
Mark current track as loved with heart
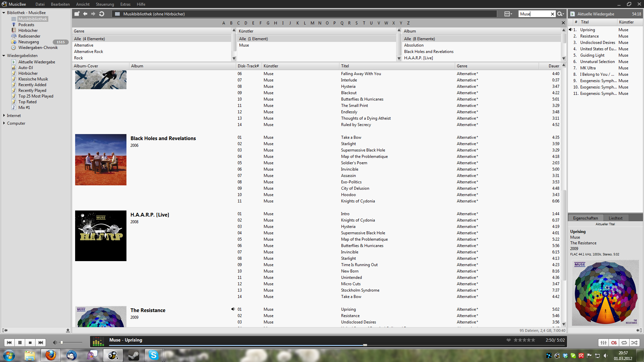pyautogui.click(x=508, y=340)
